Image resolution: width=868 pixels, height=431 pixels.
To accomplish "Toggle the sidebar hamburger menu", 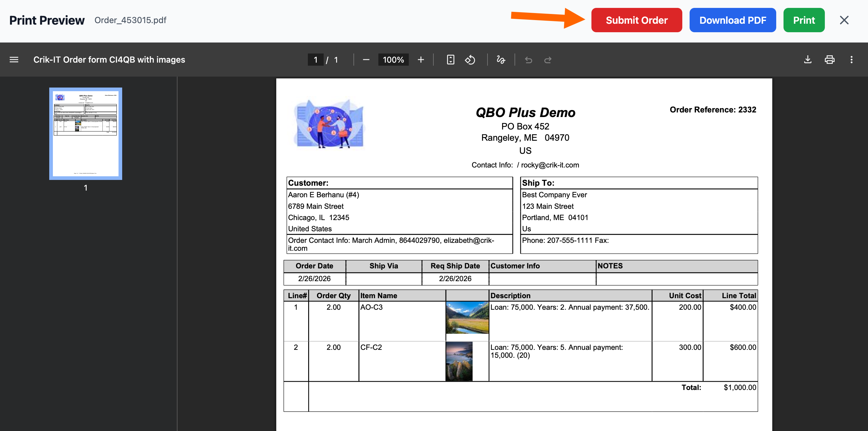I will tap(14, 60).
